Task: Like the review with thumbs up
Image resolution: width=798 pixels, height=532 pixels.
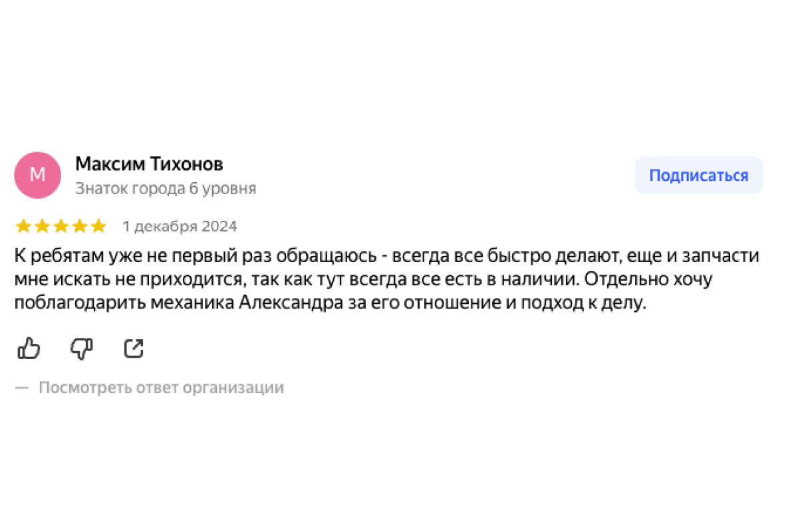Action: click(29, 348)
